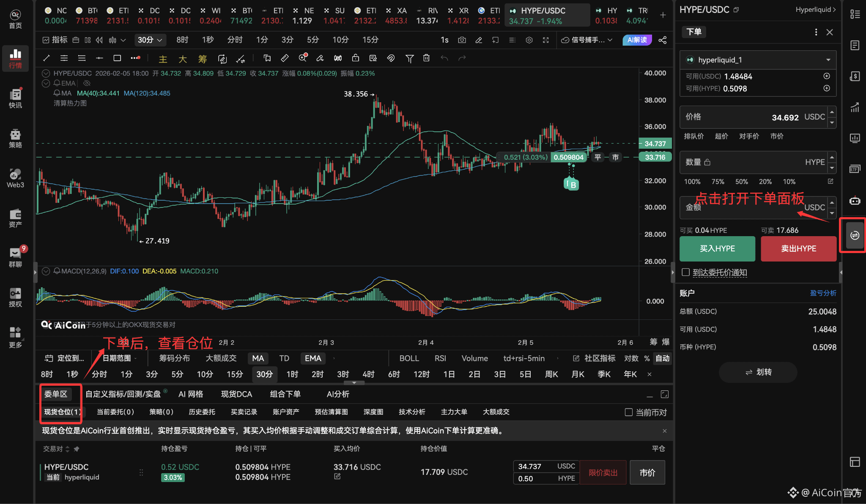Open the AI robot assistant in the right sidebar
Image resolution: width=866 pixels, height=504 pixels.
[x=855, y=201]
